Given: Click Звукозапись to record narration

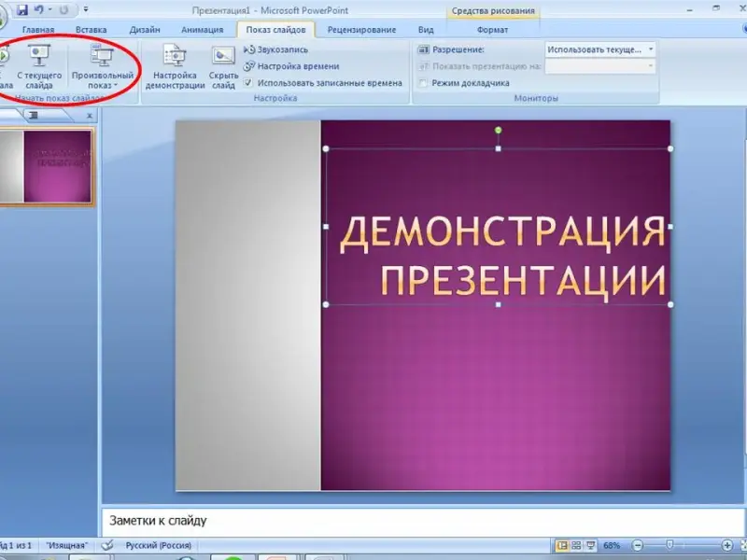Looking at the screenshot, I should [281, 49].
